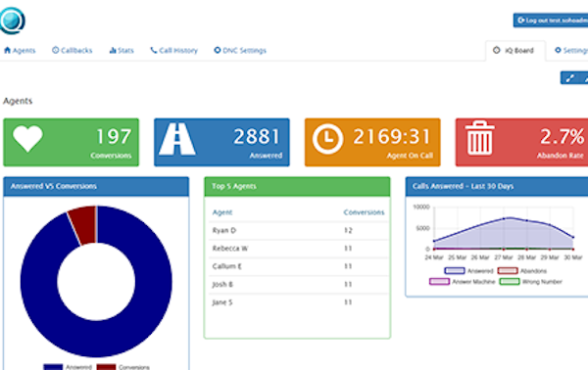Toggle the Abandons legend swatch

click(x=508, y=271)
